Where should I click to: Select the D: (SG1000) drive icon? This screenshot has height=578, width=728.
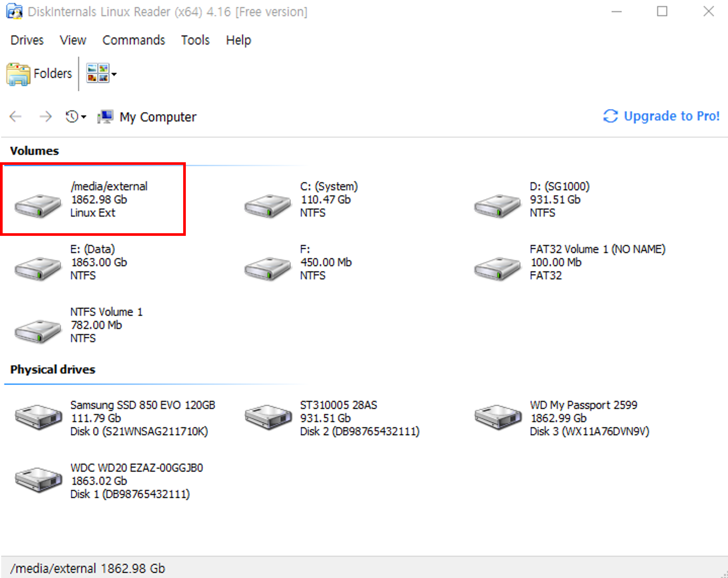tap(497, 205)
